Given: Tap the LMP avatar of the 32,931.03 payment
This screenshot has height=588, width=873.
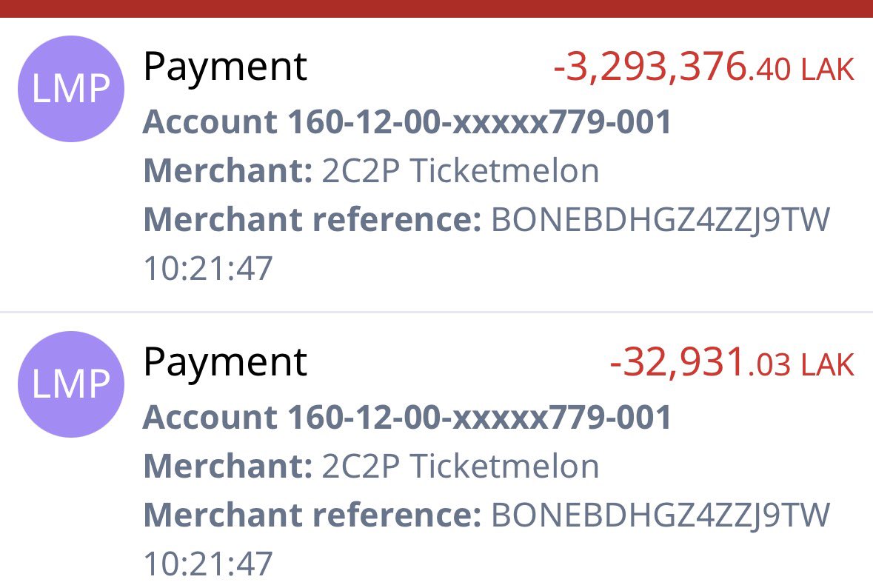Looking at the screenshot, I should (70, 384).
